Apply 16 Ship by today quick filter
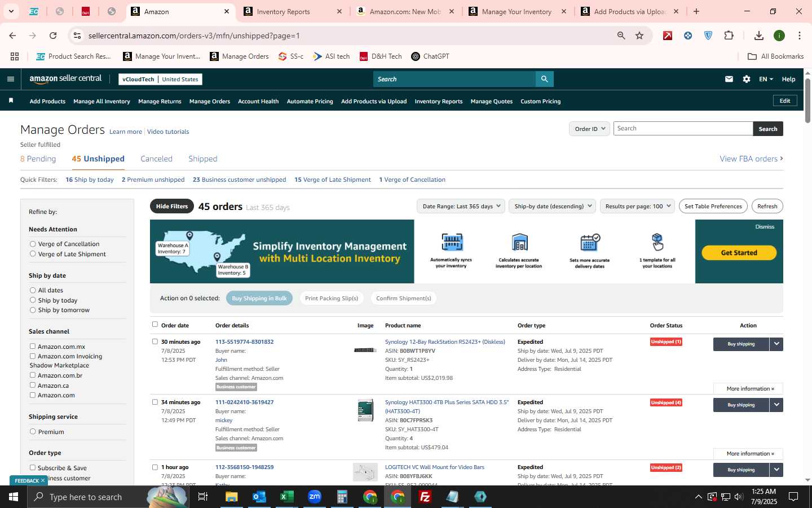The height and width of the screenshot is (508, 812). point(90,179)
